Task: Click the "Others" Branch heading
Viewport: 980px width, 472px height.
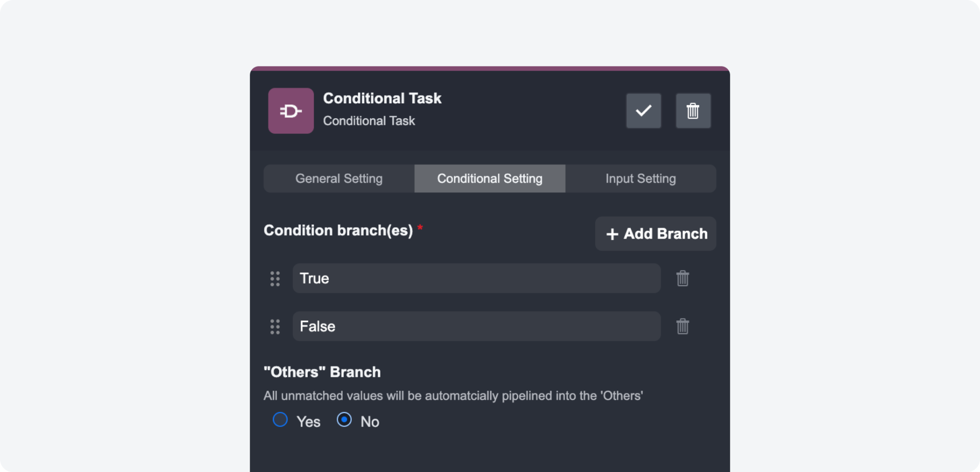Action: click(322, 372)
